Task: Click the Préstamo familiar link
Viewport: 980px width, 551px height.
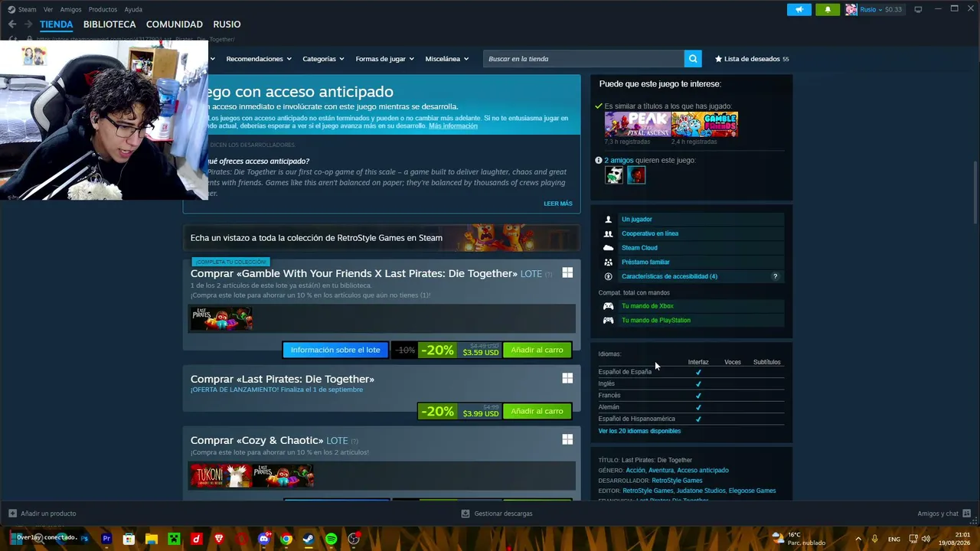Action: tap(645, 262)
